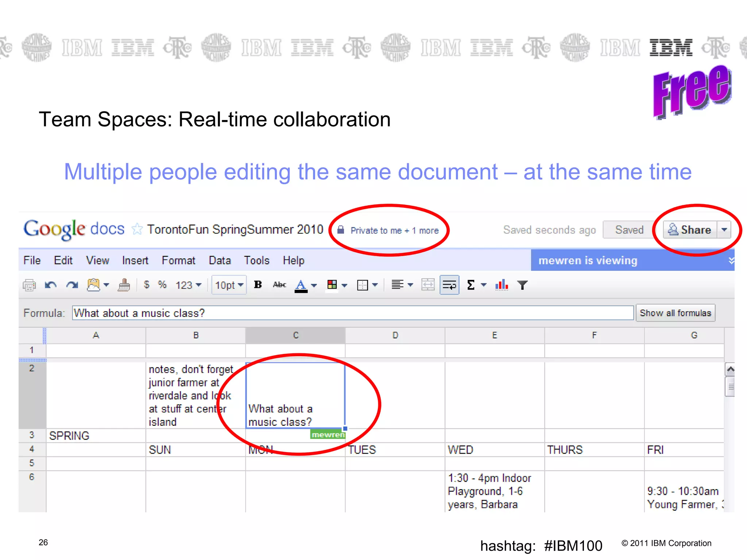The width and height of the screenshot is (747, 560).
Task: Click the text align icon
Action: pyautogui.click(x=397, y=285)
